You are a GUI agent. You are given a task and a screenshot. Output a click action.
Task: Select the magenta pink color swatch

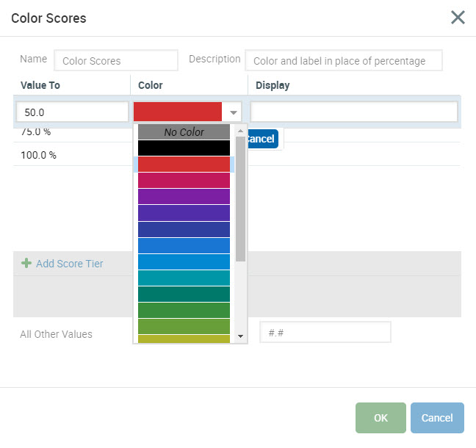pos(184,181)
